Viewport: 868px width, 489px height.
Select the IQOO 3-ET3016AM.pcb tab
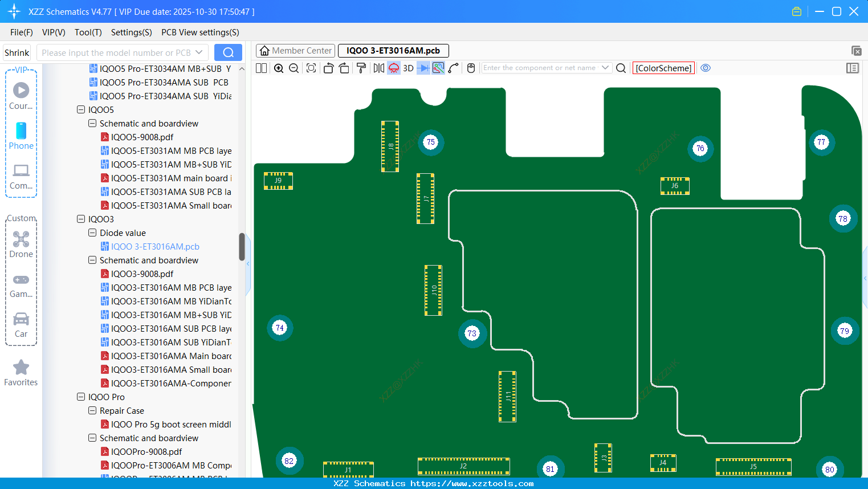(x=393, y=51)
